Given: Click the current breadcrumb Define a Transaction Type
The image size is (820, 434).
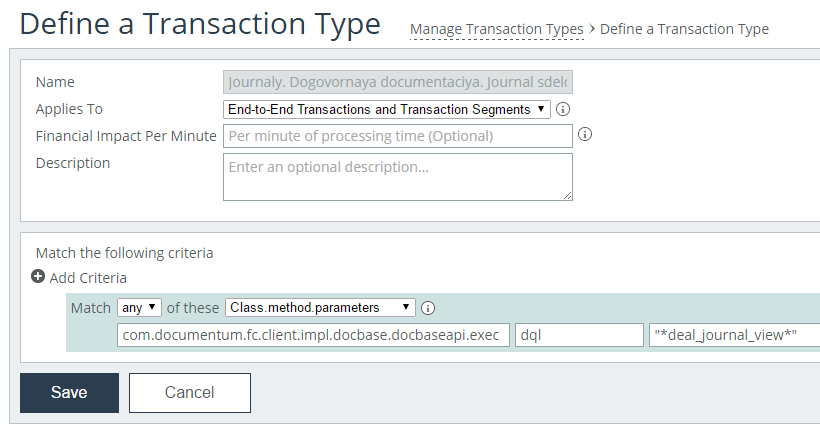Looking at the screenshot, I should (684, 29).
